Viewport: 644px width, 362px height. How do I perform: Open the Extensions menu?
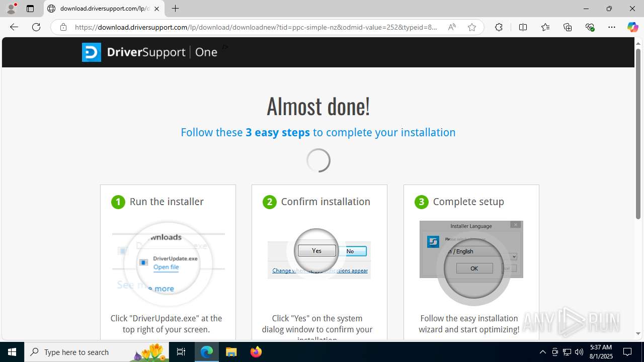point(499,27)
